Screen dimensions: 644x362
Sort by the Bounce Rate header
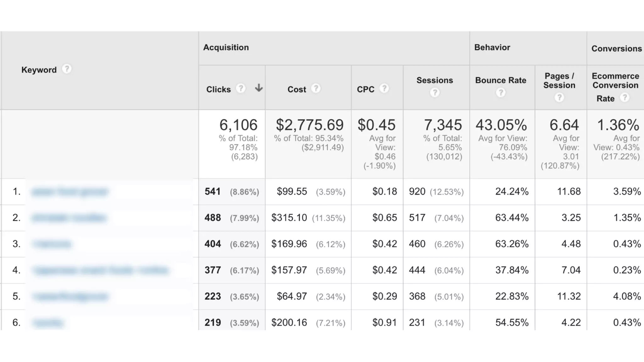(x=501, y=80)
